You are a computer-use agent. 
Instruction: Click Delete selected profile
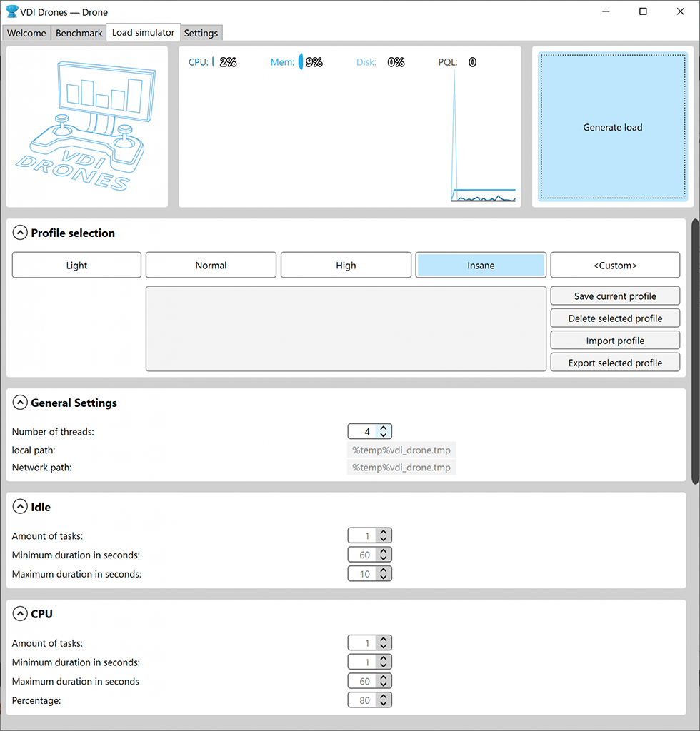pyautogui.click(x=615, y=318)
